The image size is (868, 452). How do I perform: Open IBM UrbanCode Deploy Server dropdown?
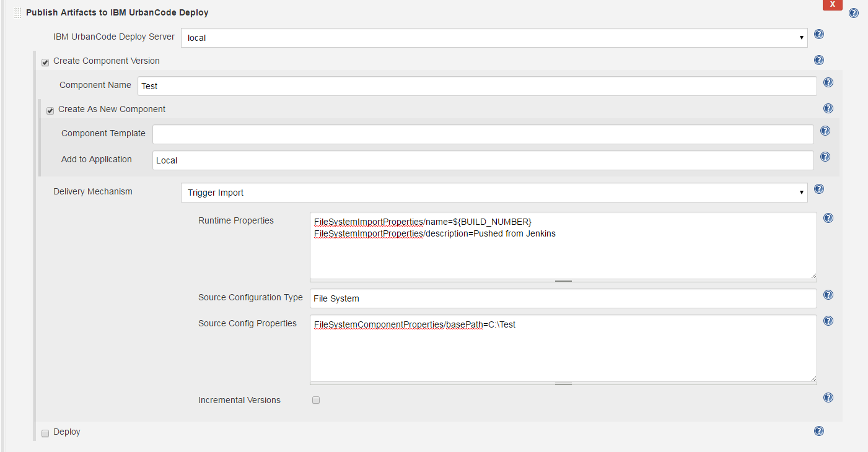point(494,38)
